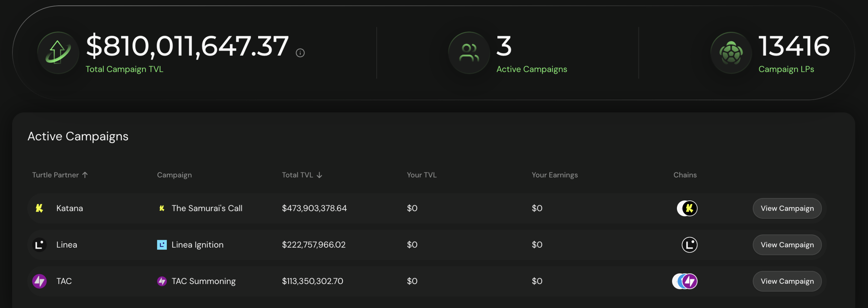The image size is (868, 308).
Task: View Campaign for TAC
Action: pos(787,281)
